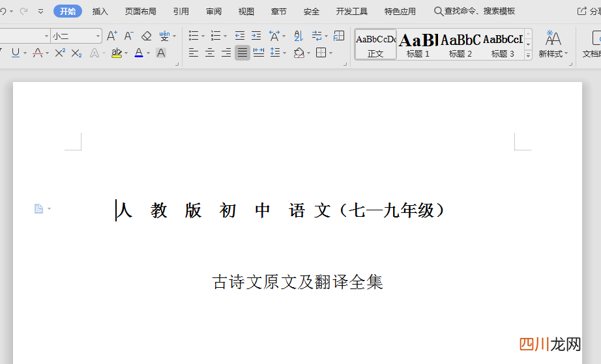Click the share (分享) icon
Screen dimensions: 601x364
pyautogui.click(x=582, y=12)
